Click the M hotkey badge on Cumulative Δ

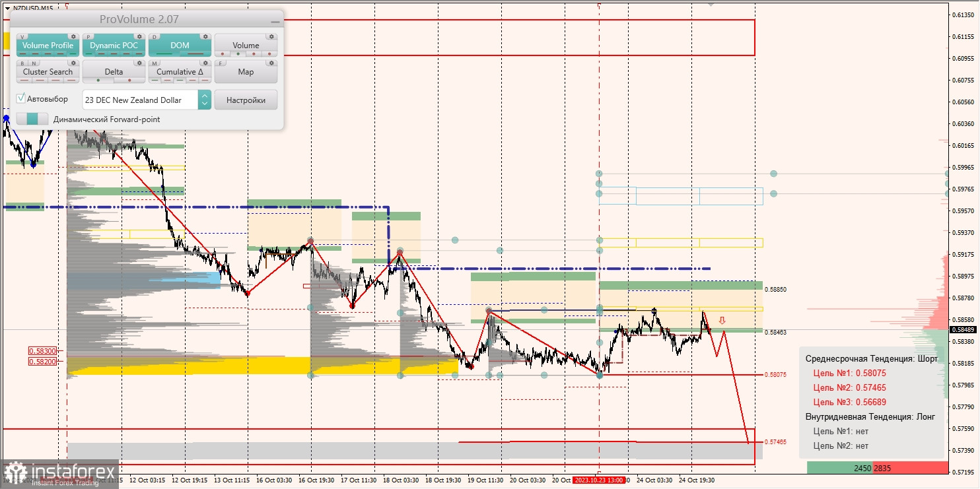click(155, 63)
